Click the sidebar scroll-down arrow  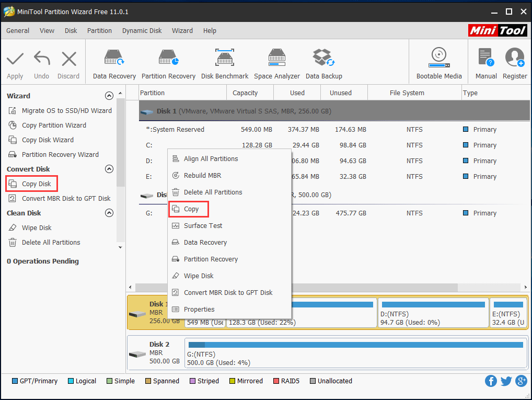(120, 247)
